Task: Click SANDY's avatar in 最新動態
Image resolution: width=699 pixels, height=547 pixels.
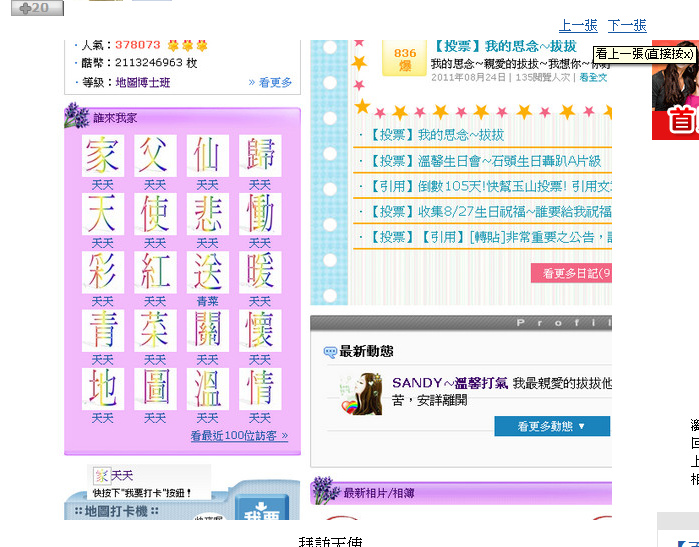Action: point(361,394)
